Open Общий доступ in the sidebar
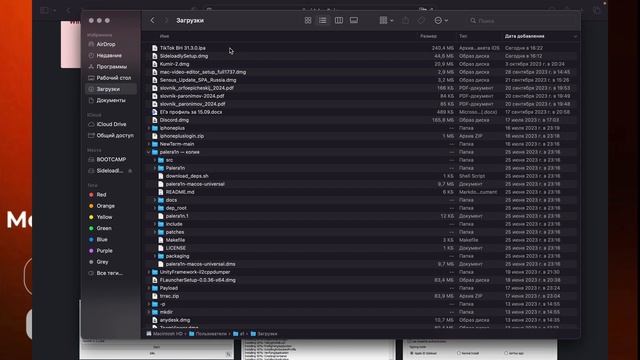The height and width of the screenshot is (360, 640). 115,135
